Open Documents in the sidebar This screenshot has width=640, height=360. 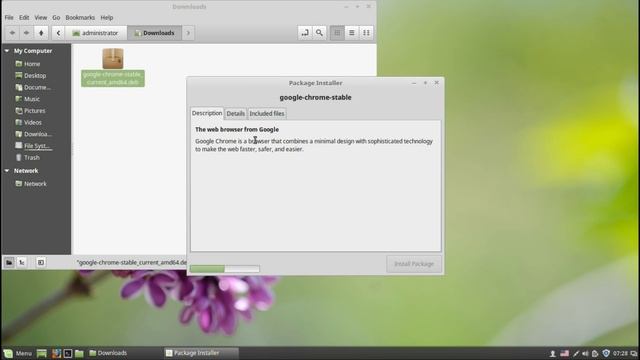coord(33,87)
